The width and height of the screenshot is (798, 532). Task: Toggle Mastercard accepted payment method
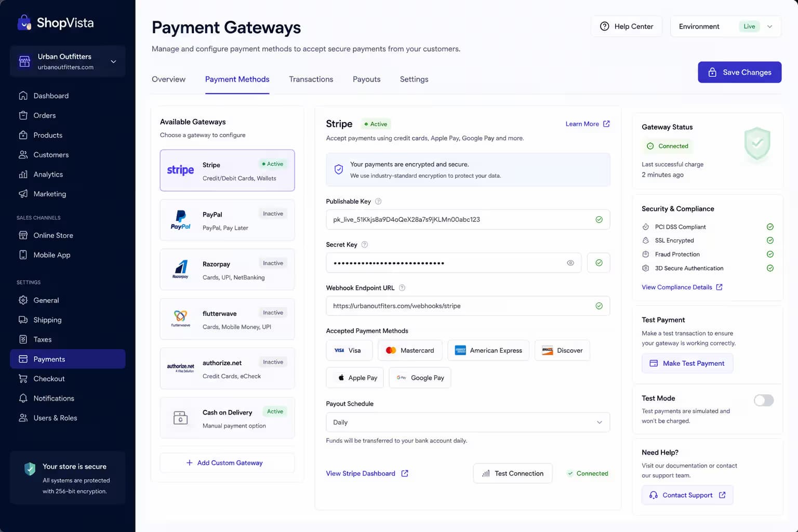[410, 350]
